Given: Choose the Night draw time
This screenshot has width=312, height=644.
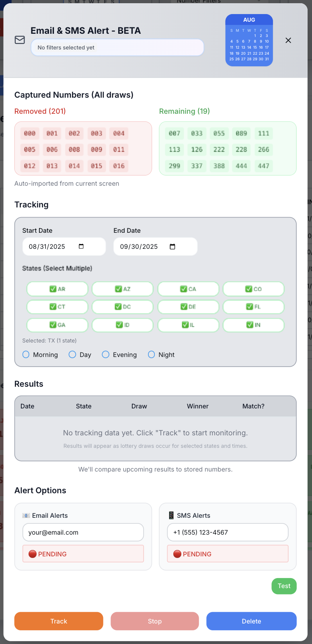Looking at the screenshot, I should (x=152, y=355).
